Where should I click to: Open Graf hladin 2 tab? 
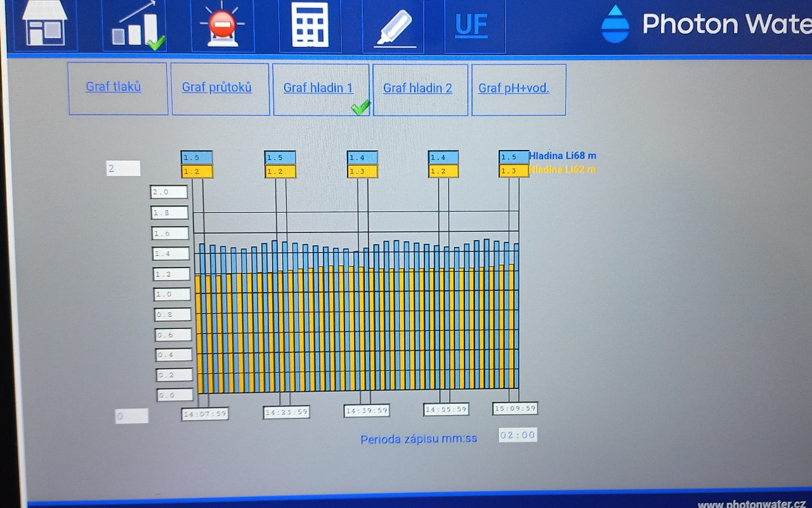point(417,88)
